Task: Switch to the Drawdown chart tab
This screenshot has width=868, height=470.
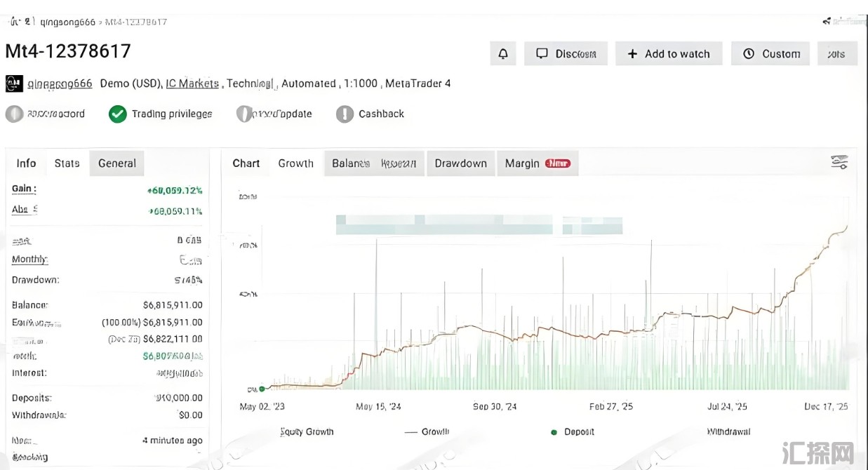Action: (460, 163)
